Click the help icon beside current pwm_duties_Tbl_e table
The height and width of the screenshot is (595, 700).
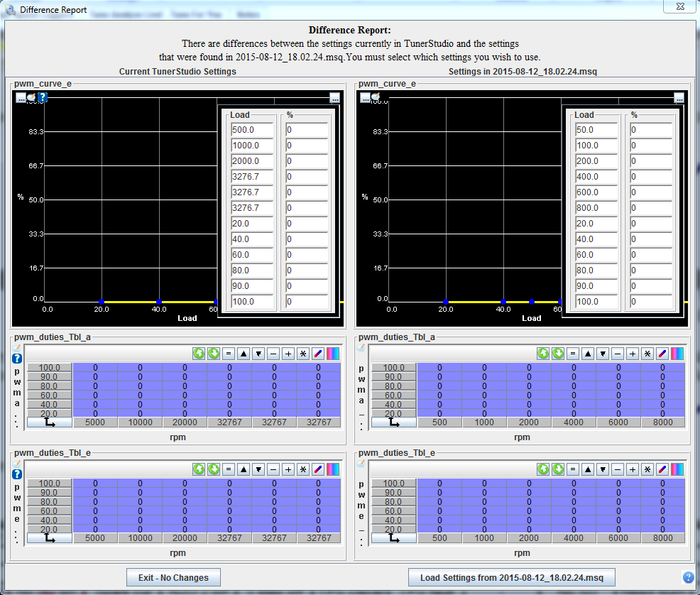pos(18,474)
